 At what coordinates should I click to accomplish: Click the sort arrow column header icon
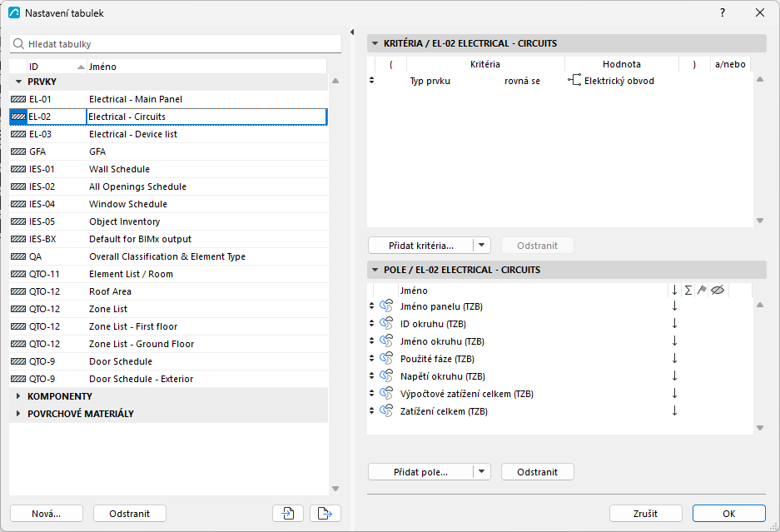[674, 290]
